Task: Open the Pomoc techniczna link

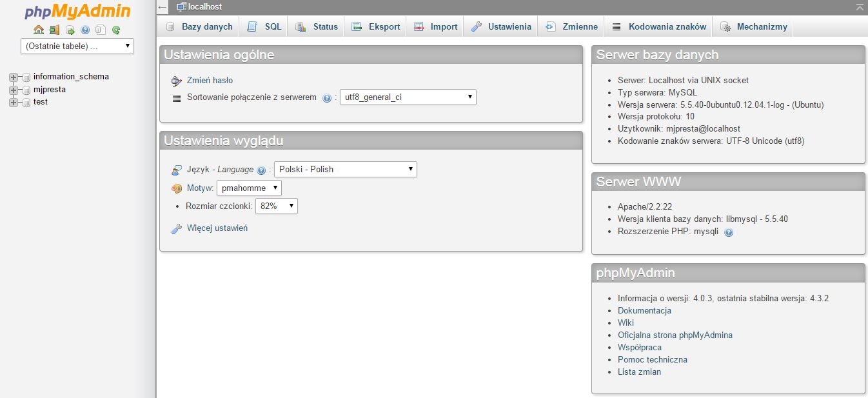Action: pos(653,359)
